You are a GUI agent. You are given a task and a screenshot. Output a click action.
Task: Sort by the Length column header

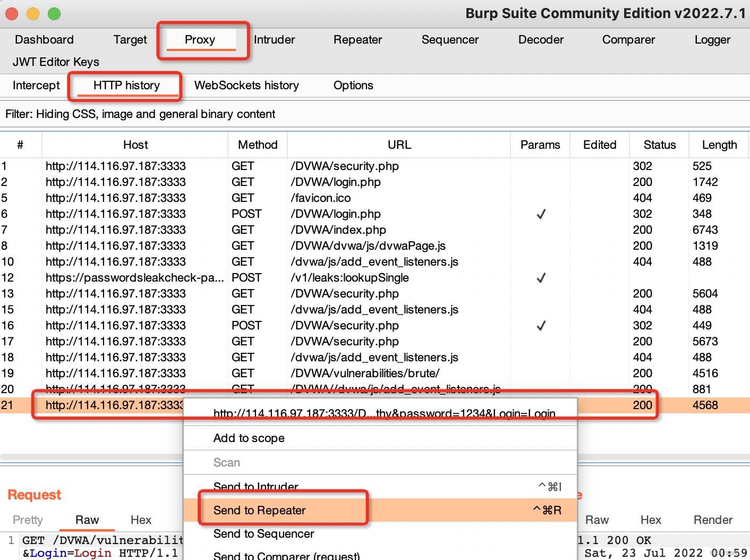coord(719,145)
